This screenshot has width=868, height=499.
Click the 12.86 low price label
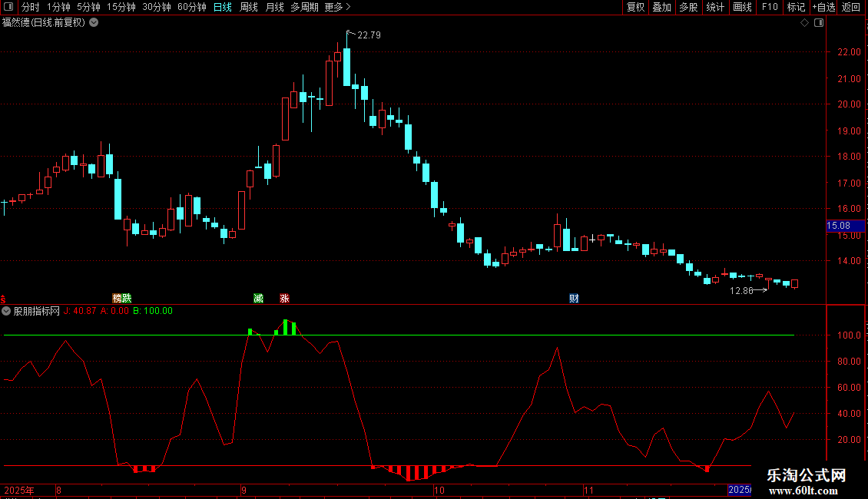pos(741,290)
